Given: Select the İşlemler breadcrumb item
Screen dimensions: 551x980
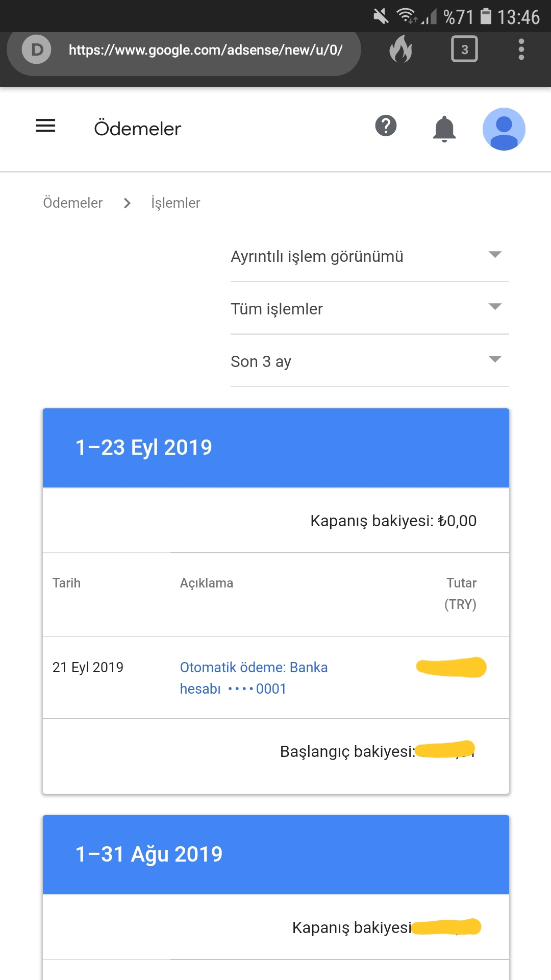Looking at the screenshot, I should (176, 203).
